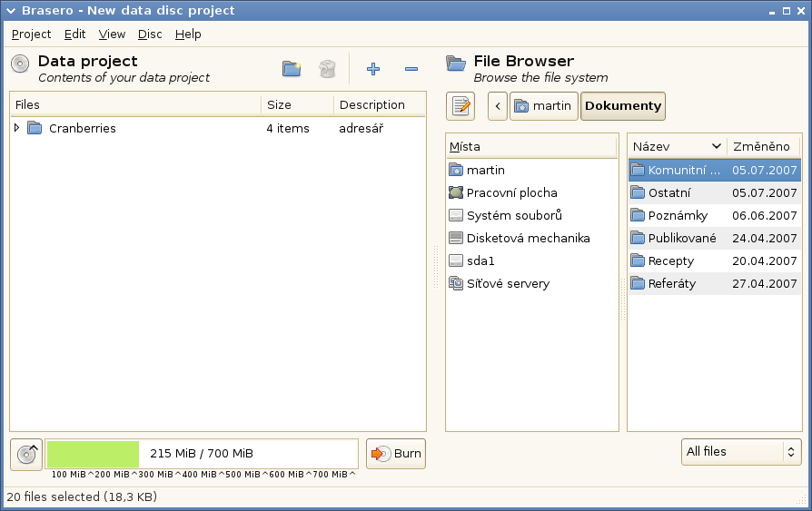Select Systém souborů in places list
The height and width of the screenshot is (511, 812).
coord(532,215)
